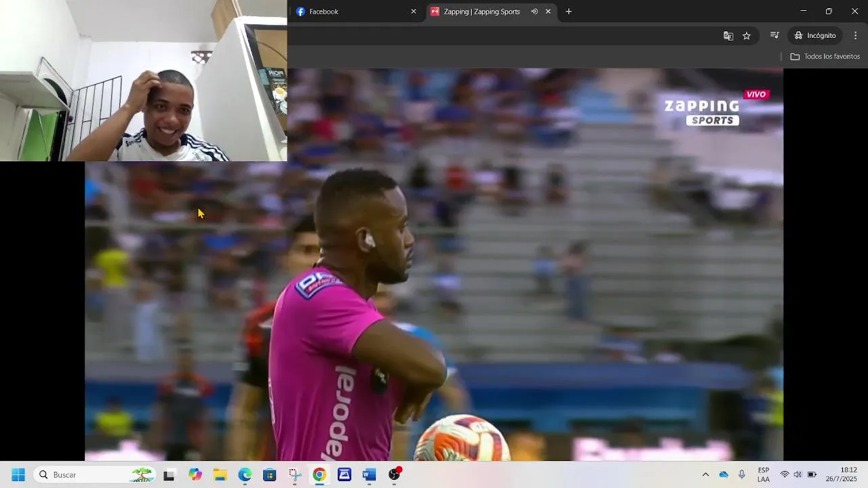868x488 pixels.
Task: Click the Buscar taskbar search box
Action: [x=95, y=475]
